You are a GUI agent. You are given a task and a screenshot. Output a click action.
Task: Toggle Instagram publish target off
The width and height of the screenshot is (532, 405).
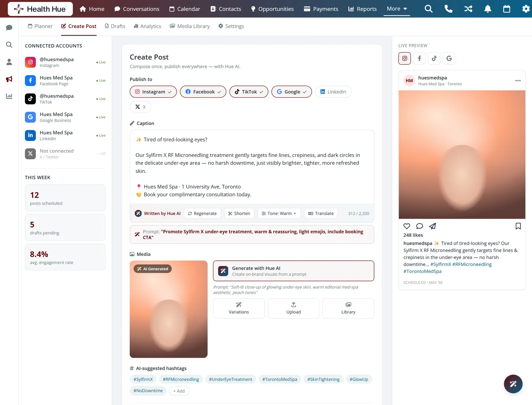pos(153,92)
